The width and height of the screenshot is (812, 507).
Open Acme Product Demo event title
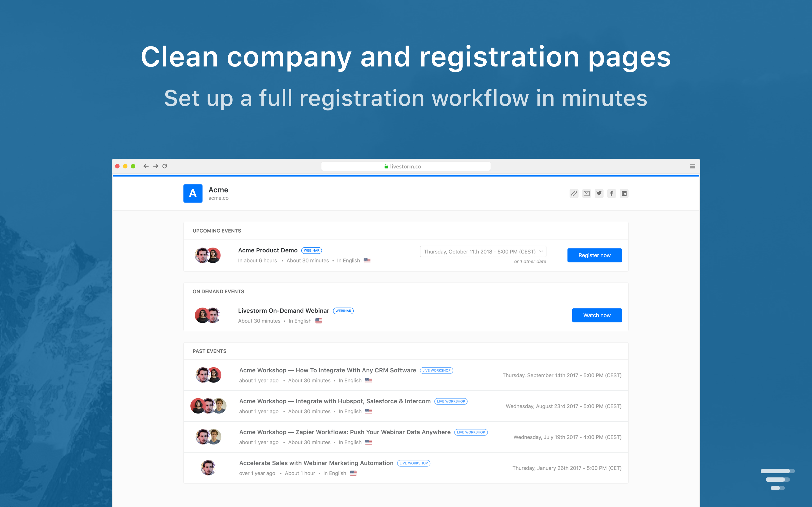point(267,250)
